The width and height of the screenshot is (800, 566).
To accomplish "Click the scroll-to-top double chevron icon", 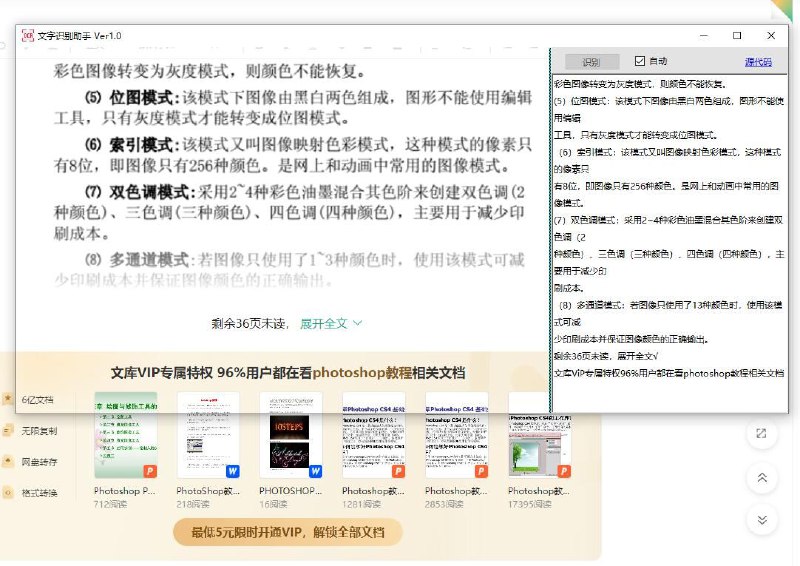I will click(761, 478).
